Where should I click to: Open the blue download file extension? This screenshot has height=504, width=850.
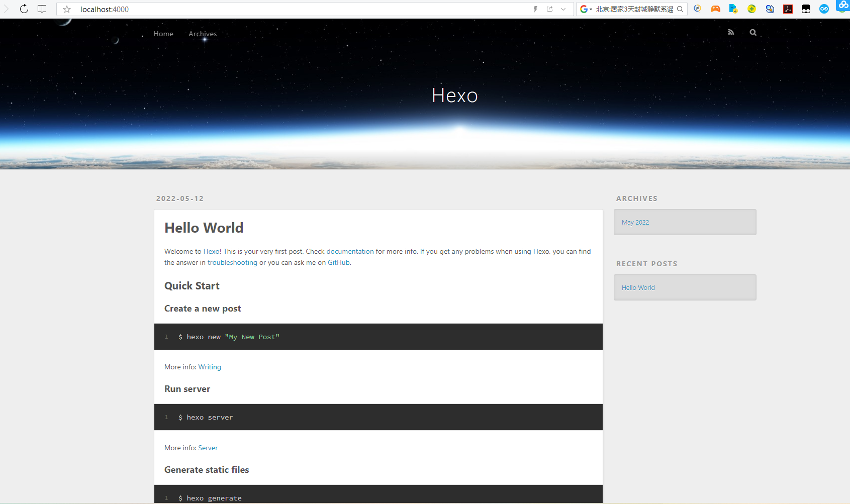click(733, 9)
